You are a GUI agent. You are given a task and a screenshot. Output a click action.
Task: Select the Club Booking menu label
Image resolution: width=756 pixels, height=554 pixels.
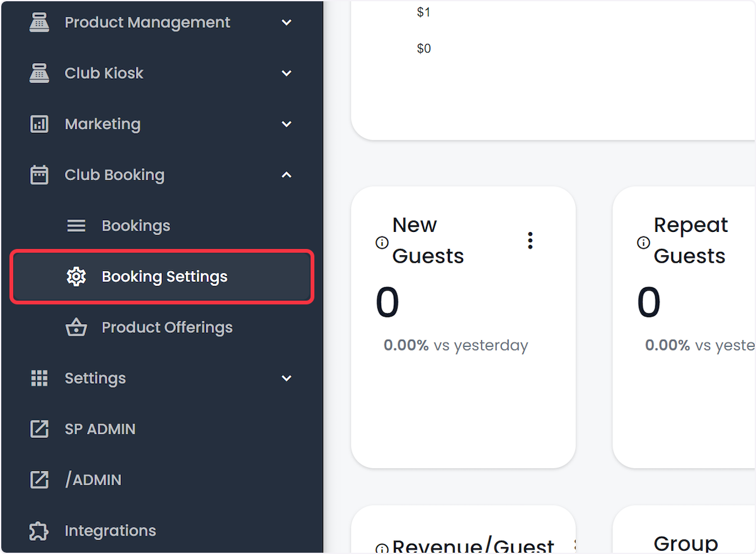click(115, 175)
